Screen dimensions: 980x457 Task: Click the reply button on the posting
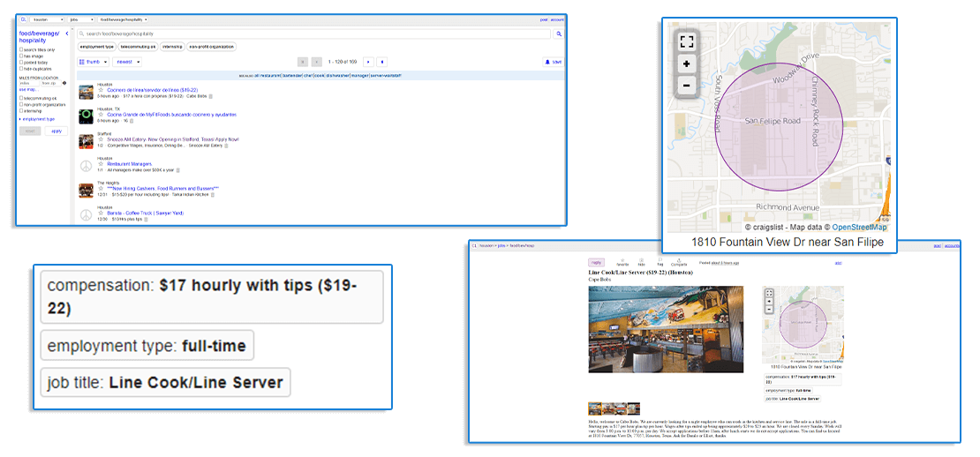[596, 263]
